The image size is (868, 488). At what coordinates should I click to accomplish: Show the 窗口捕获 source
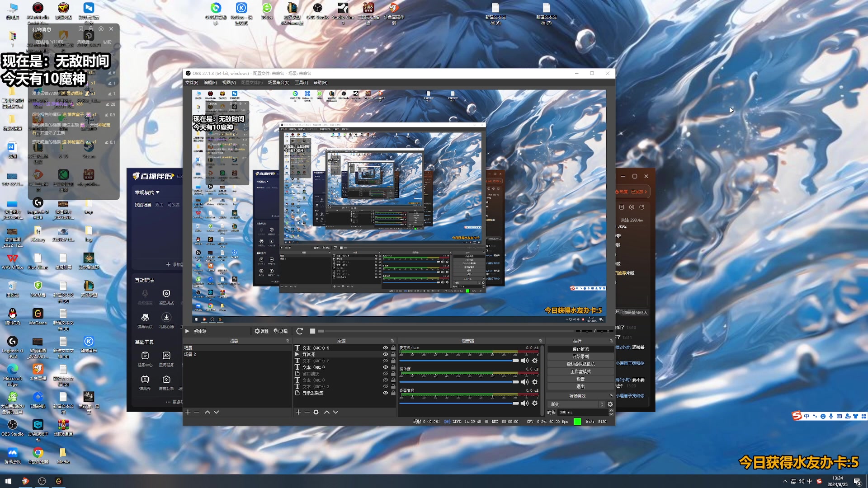386,374
